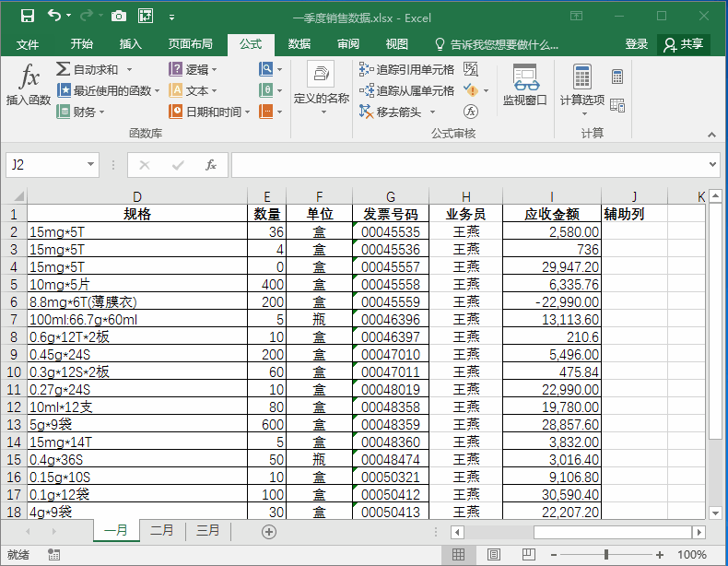
Task: Click the horizontal scrollbar thumb
Action: pos(613,532)
